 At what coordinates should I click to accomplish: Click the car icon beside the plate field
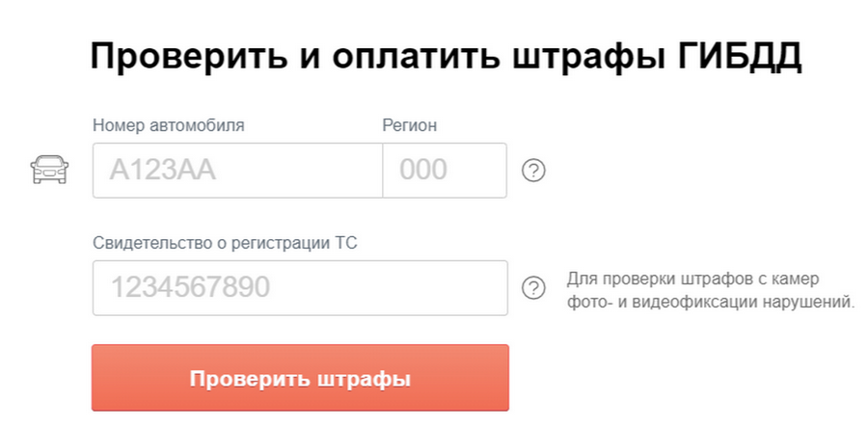[x=49, y=170]
